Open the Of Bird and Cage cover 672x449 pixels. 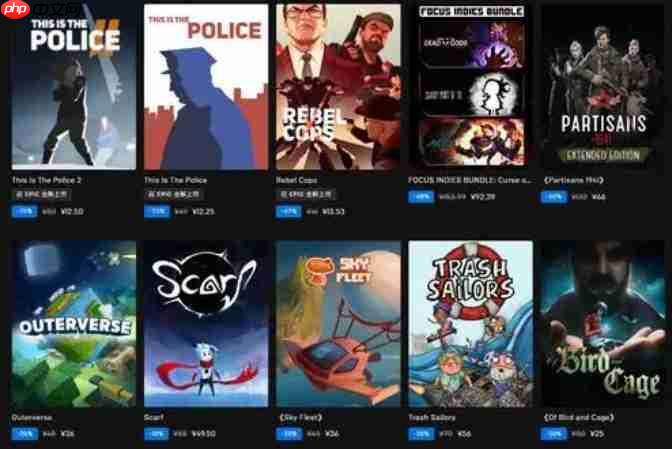click(603, 324)
